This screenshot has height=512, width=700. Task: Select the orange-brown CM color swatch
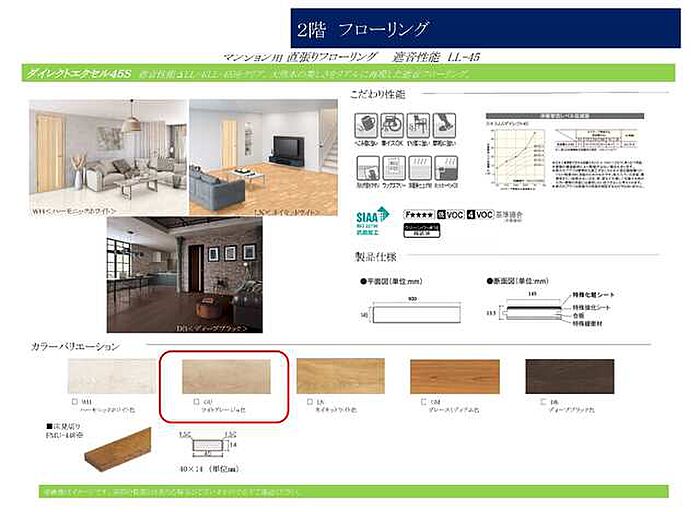click(454, 376)
